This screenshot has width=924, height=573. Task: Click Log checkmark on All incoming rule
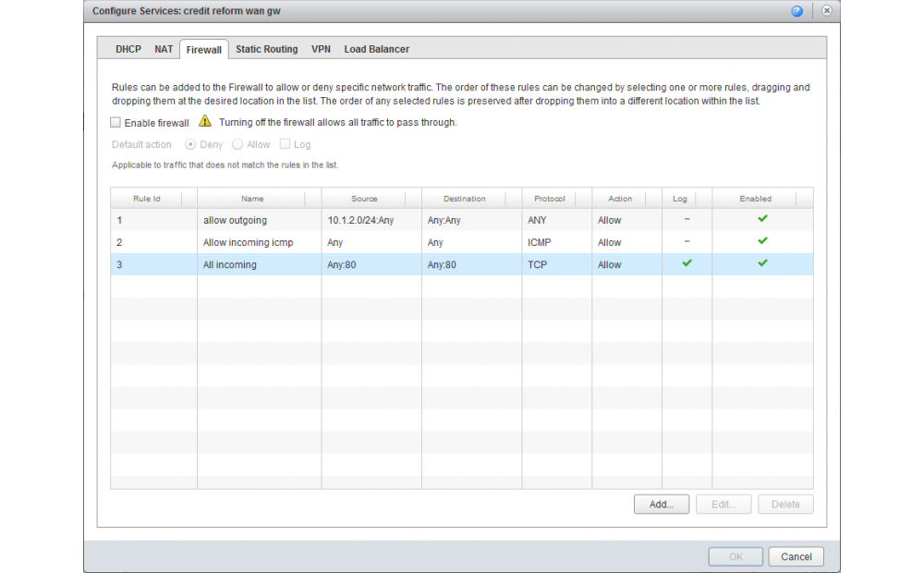(x=687, y=263)
